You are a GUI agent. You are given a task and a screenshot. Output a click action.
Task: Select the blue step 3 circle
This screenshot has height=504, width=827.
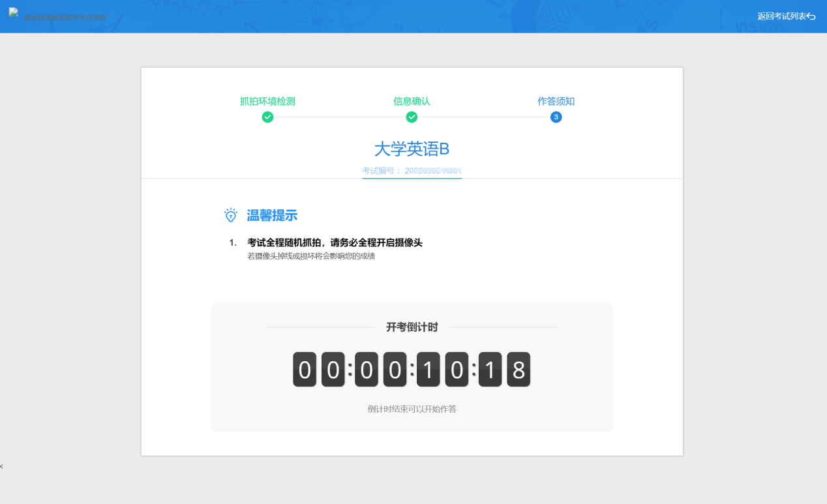click(x=556, y=117)
